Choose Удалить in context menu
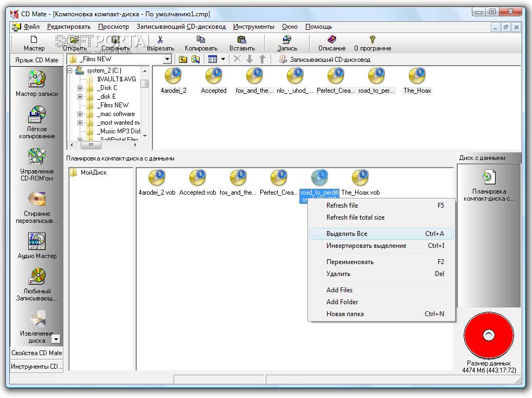 [x=381, y=273]
